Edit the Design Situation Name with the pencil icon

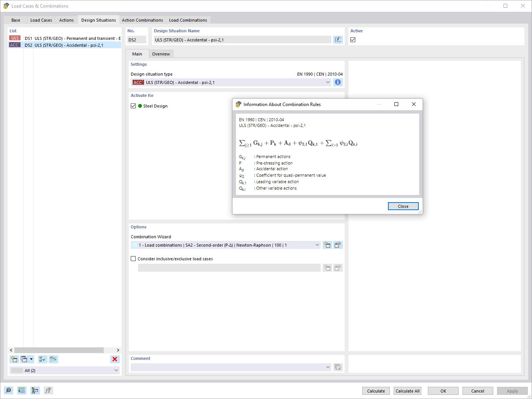[x=338, y=39]
